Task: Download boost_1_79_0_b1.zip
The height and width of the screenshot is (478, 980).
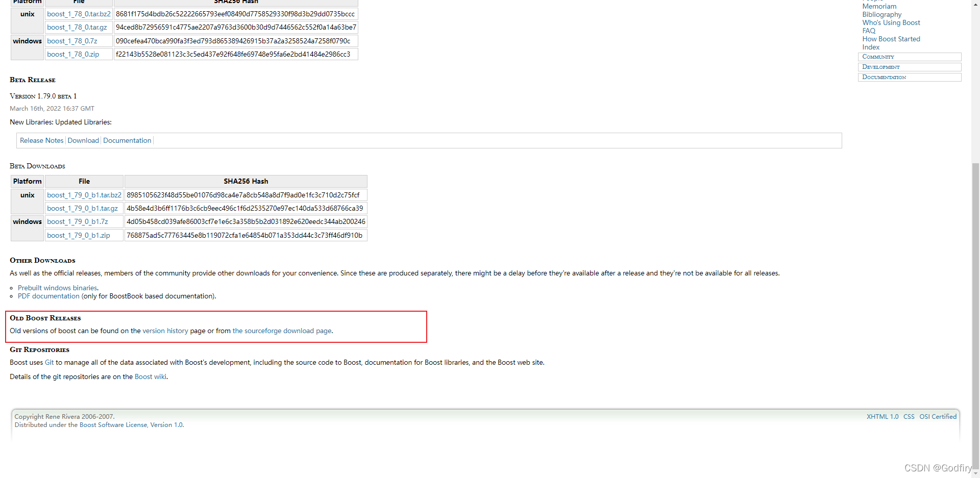Action: 79,235
